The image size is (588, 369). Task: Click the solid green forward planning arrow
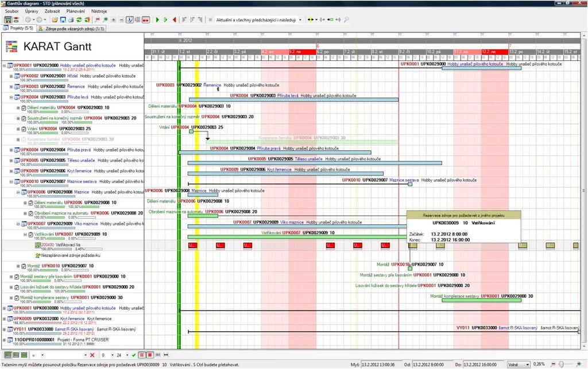[157, 20]
